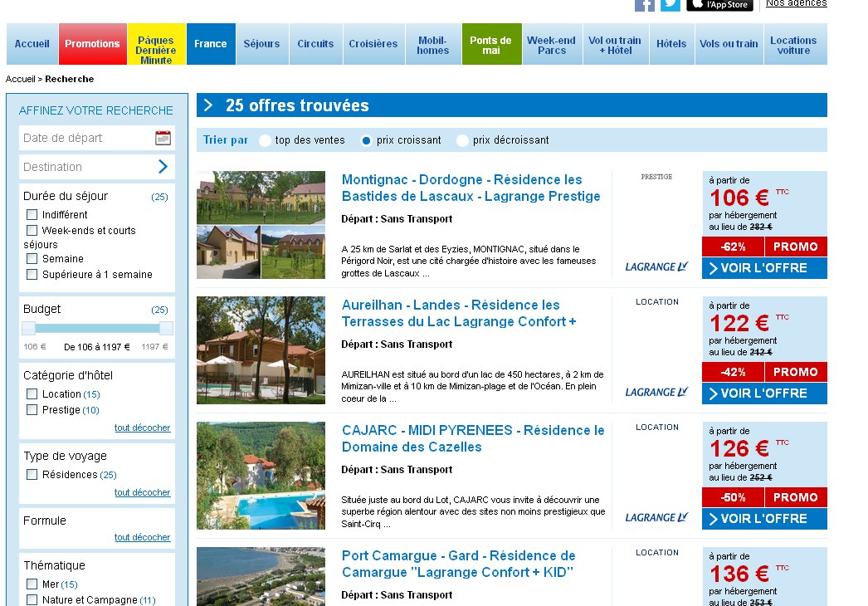Image resolution: width=868 pixels, height=606 pixels.
Task: Open the Twitter bird icon
Action: point(671,4)
